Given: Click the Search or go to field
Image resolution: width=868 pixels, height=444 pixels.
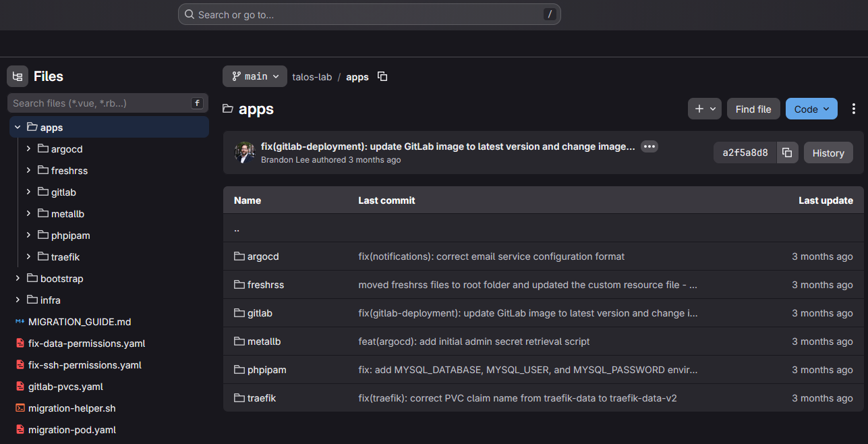Looking at the screenshot, I should coord(369,14).
